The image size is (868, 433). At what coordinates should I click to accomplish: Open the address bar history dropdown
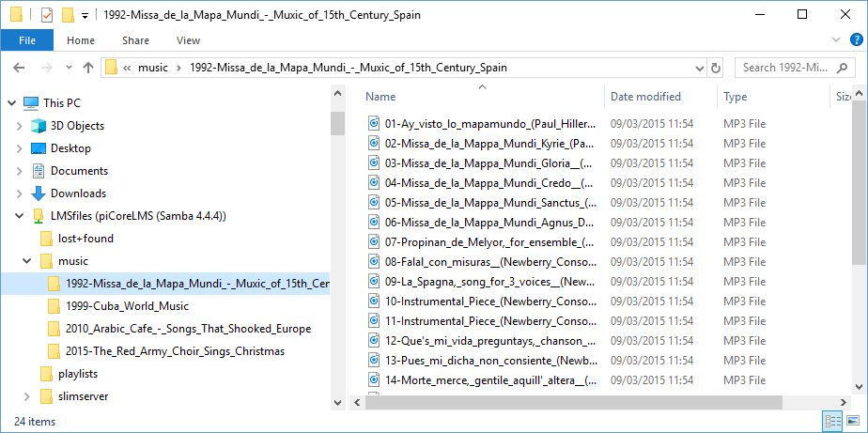(x=699, y=68)
